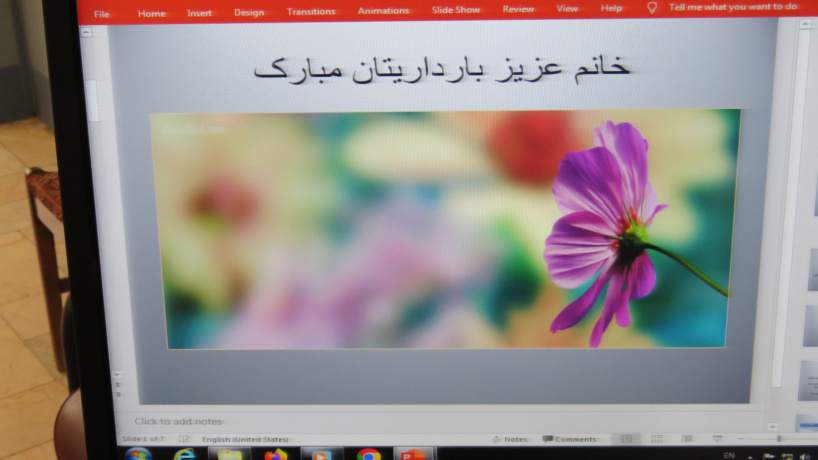818x460 pixels.
Task: Click the zoom slider handle
Action: [x=779, y=439]
